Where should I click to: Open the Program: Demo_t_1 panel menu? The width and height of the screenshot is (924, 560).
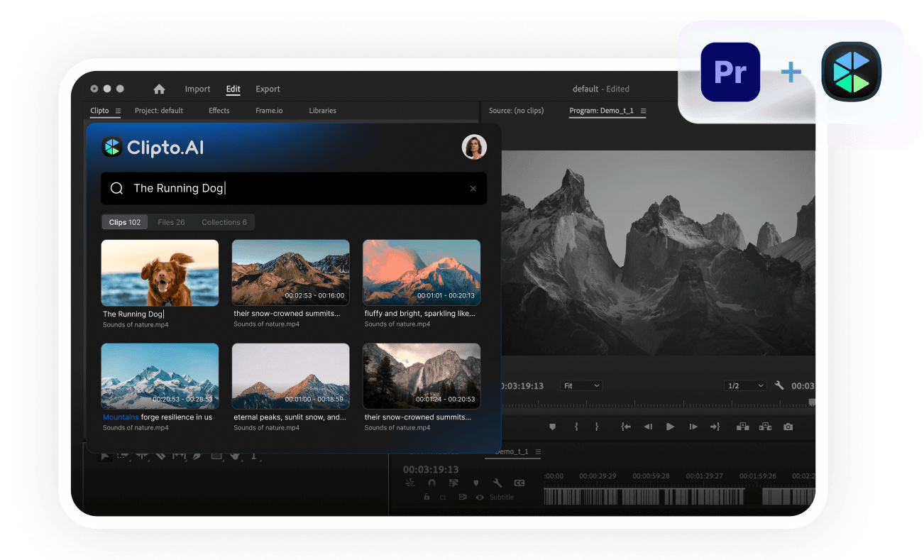pos(643,111)
